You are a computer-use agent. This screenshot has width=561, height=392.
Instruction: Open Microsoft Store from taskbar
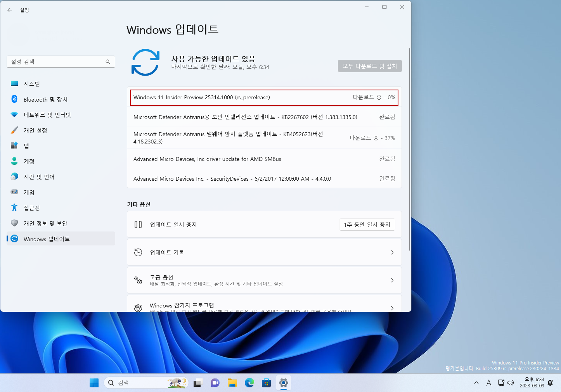266,383
